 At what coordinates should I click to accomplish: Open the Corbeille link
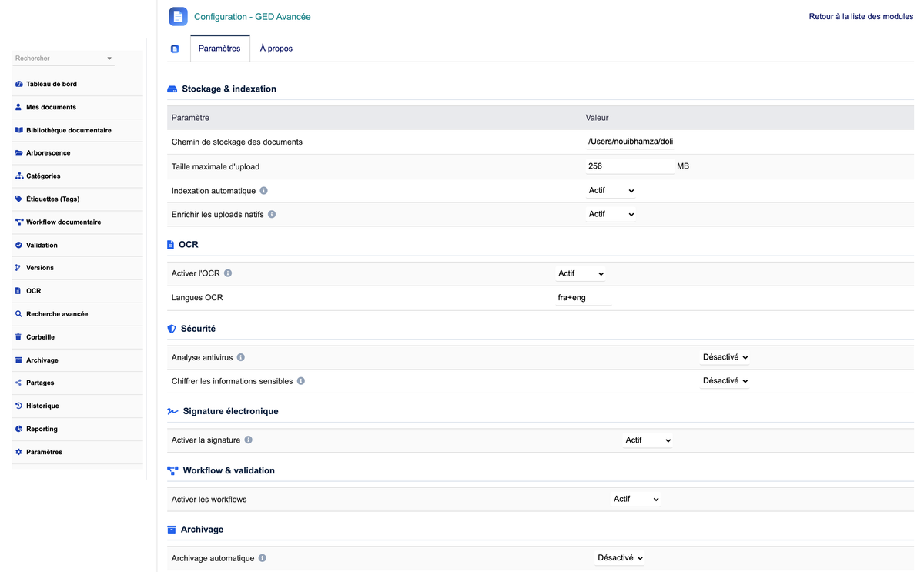(x=40, y=337)
